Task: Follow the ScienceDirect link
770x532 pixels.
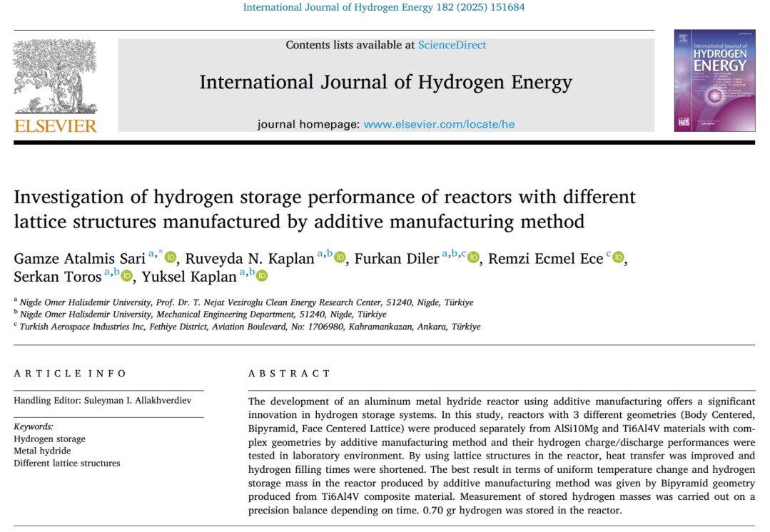Action: [452, 45]
